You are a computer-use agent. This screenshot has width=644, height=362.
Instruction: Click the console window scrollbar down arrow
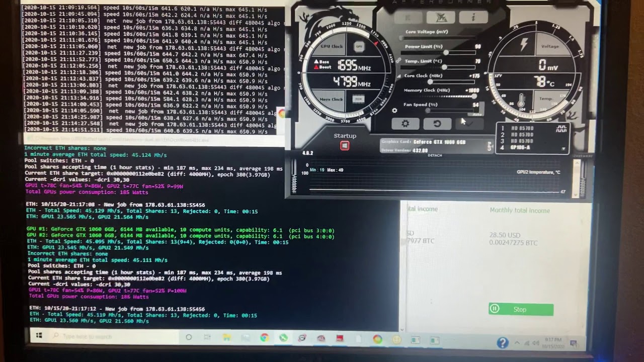click(401, 329)
